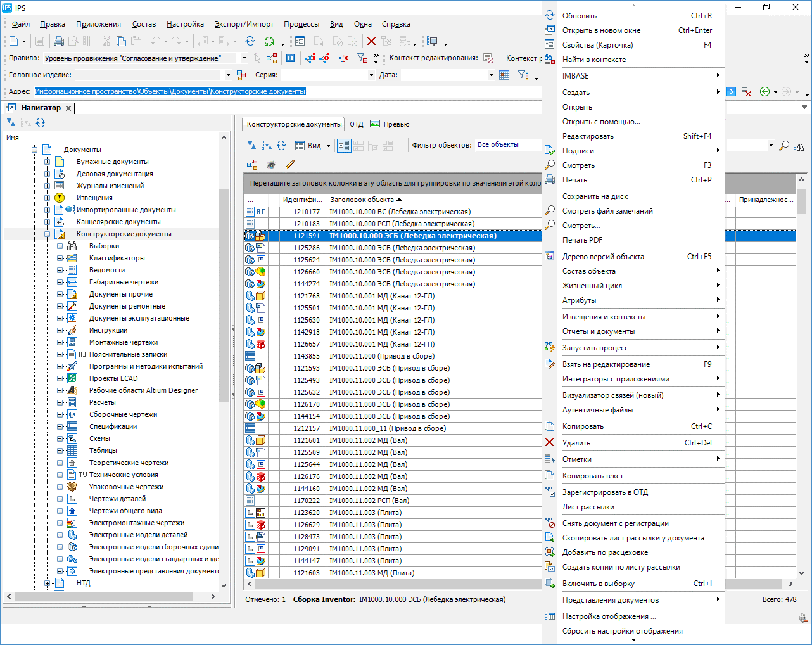This screenshot has width=812, height=645.
Task: Click the calendar icon next to Дата field
Action: click(504, 75)
